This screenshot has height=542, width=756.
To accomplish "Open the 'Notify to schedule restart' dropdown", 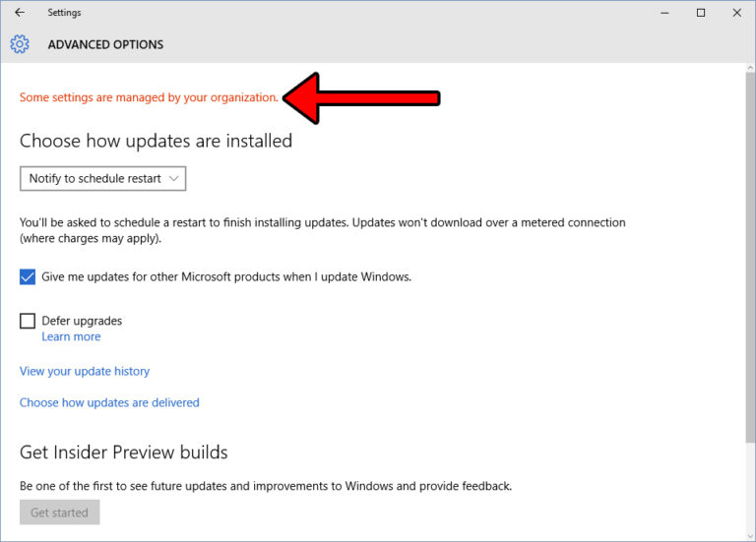I will tap(103, 179).
